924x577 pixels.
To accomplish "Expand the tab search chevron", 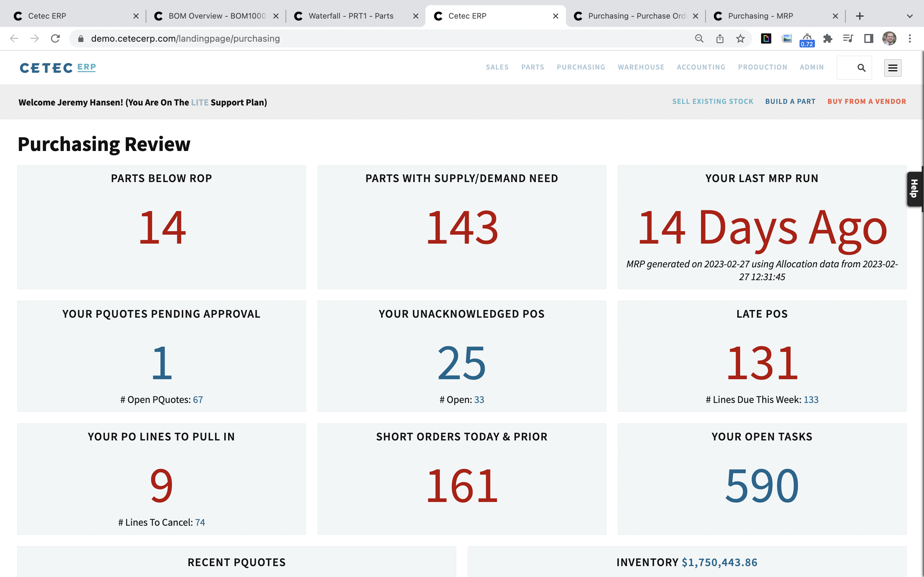I will tap(910, 16).
